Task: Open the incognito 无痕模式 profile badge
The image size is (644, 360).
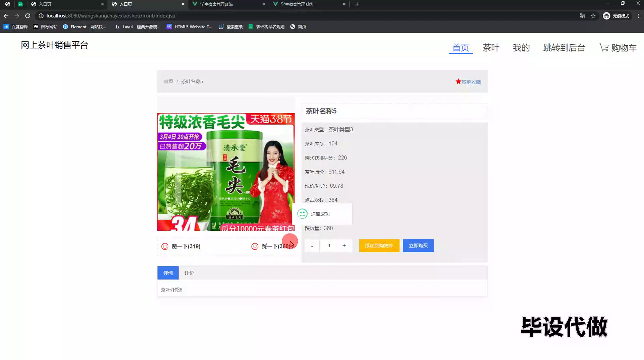Action: tap(616, 16)
